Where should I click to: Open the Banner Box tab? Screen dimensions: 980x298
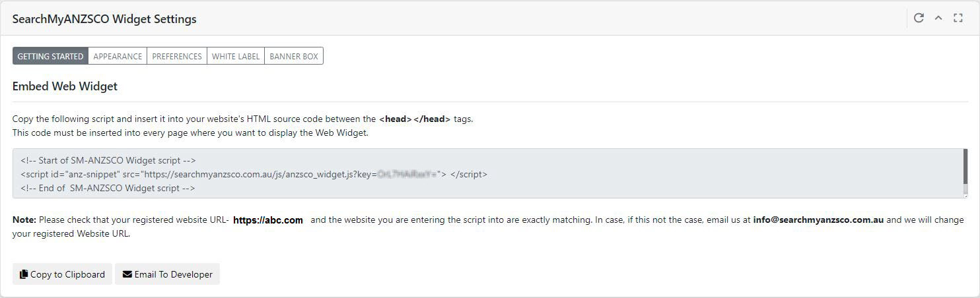pos(294,56)
